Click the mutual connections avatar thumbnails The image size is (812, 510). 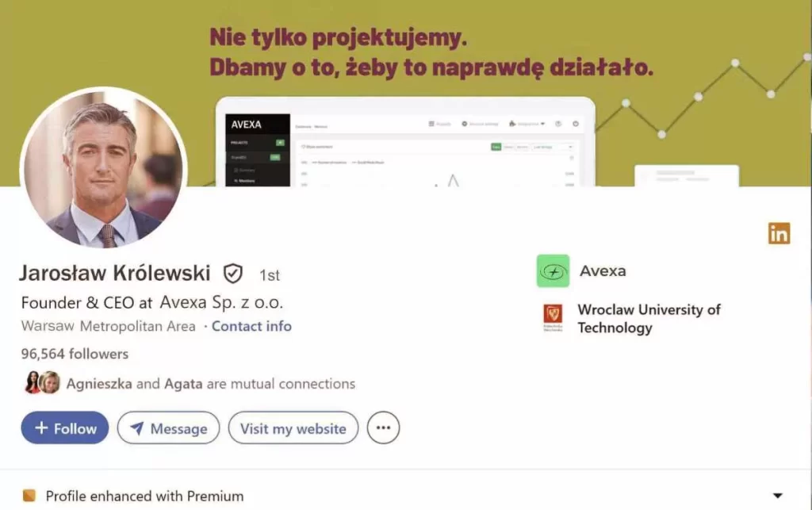click(x=41, y=382)
